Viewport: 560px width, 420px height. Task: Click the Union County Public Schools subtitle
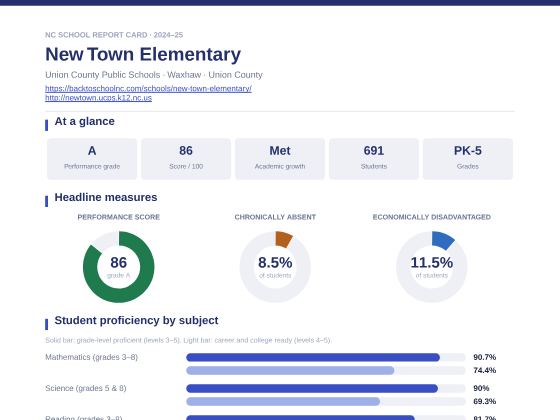click(154, 75)
